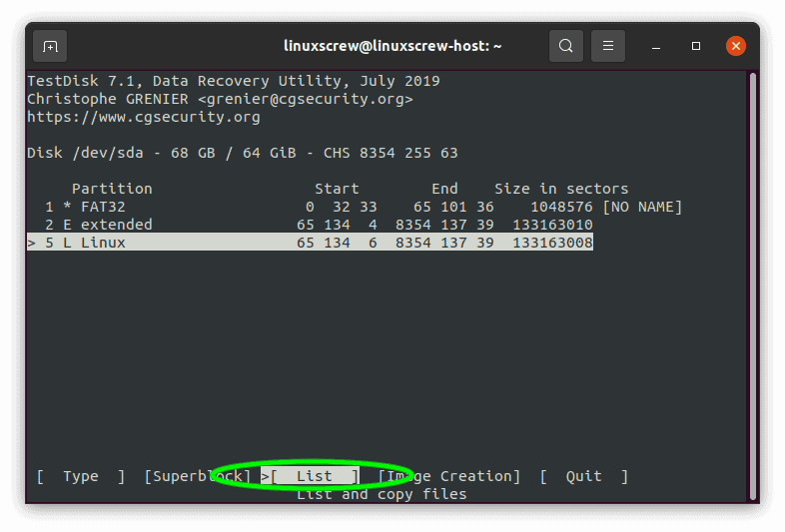
Task: Choose the List menu option
Action: tap(310, 476)
